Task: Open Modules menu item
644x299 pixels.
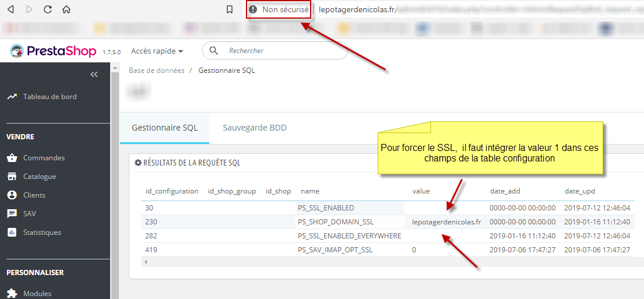Action: pyautogui.click(x=37, y=293)
